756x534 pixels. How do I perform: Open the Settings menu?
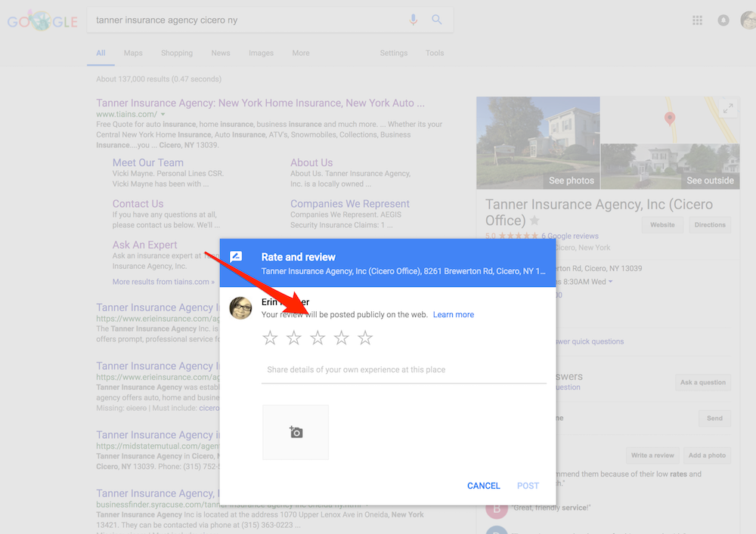pos(393,53)
